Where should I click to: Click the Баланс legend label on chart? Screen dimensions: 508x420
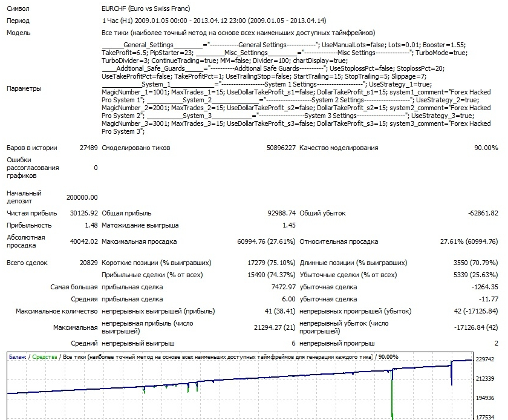(18, 357)
